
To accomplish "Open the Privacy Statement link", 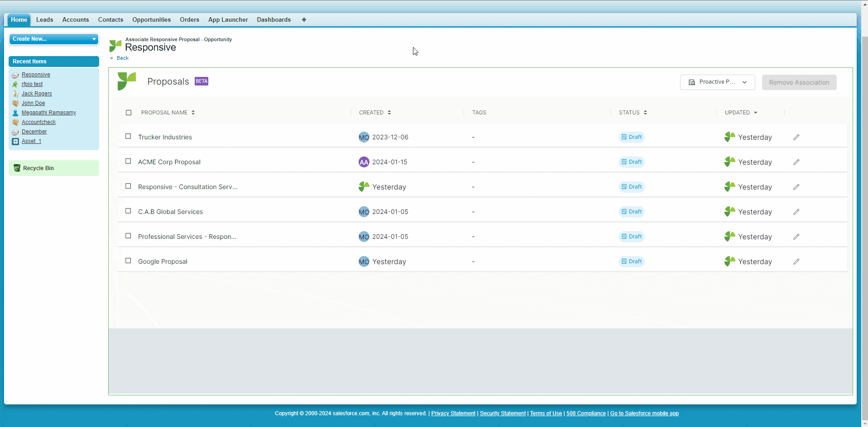I will pos(453,413).
